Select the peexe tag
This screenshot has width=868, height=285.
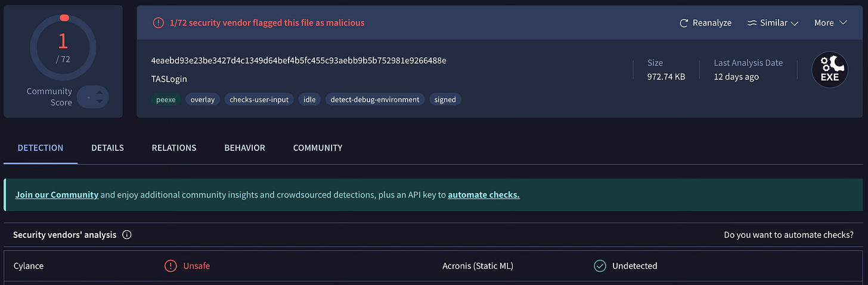pyautogui.click(x=166, y=100)
